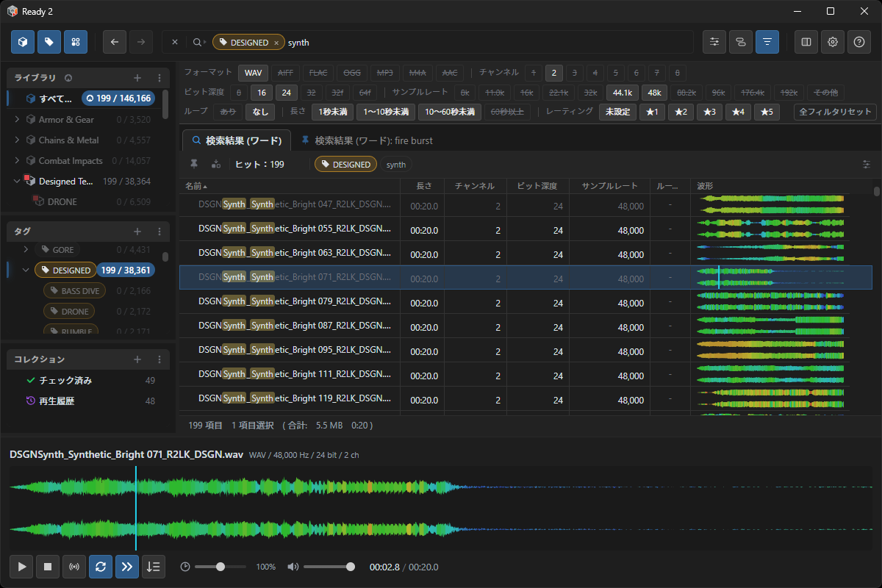This screenshot has height=588, width=882.
Task: Click the 全フィルタリセット button
Action: point(835,112)
